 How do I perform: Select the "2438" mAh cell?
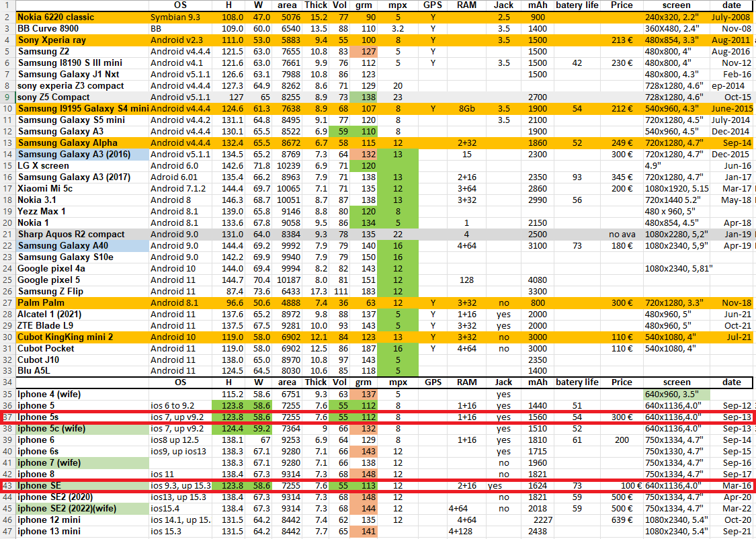(x=537, y=532)
